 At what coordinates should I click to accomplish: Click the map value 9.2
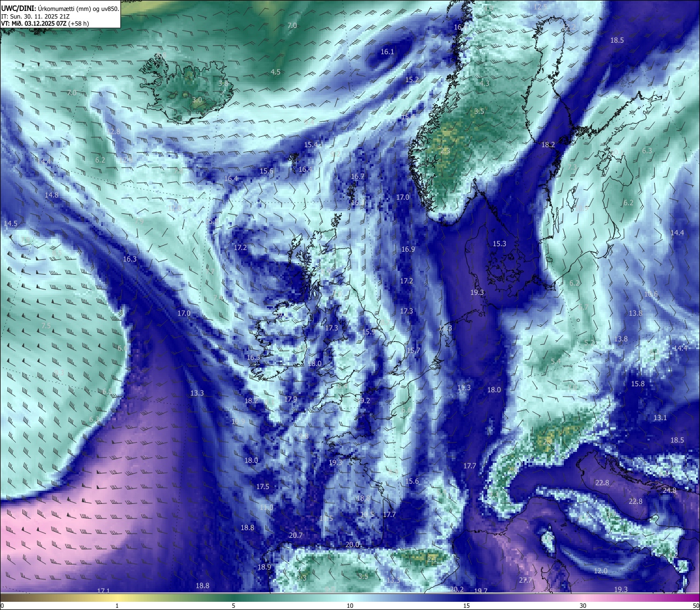pos(365,400)
